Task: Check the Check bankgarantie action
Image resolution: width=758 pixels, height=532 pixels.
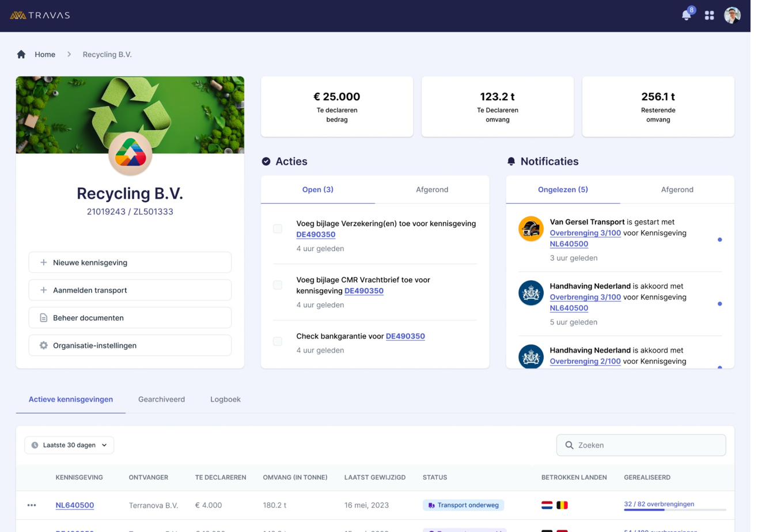Action: (281, 344)
